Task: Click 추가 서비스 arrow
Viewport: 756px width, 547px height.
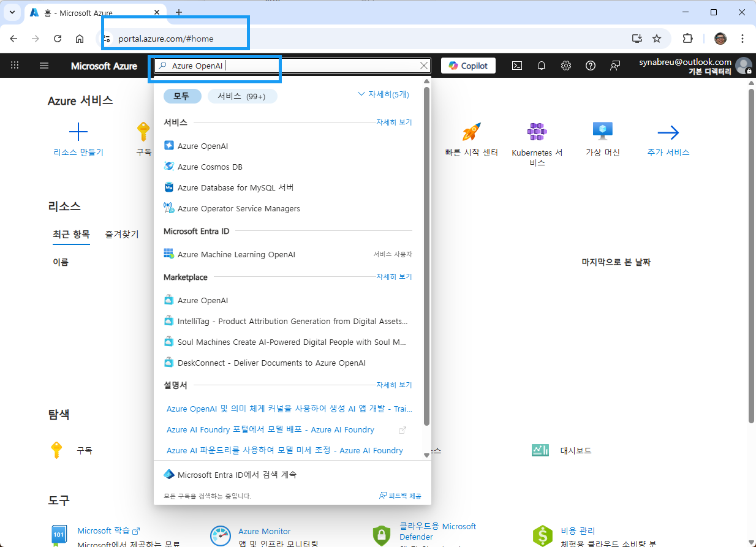Action: coord(668,132)
